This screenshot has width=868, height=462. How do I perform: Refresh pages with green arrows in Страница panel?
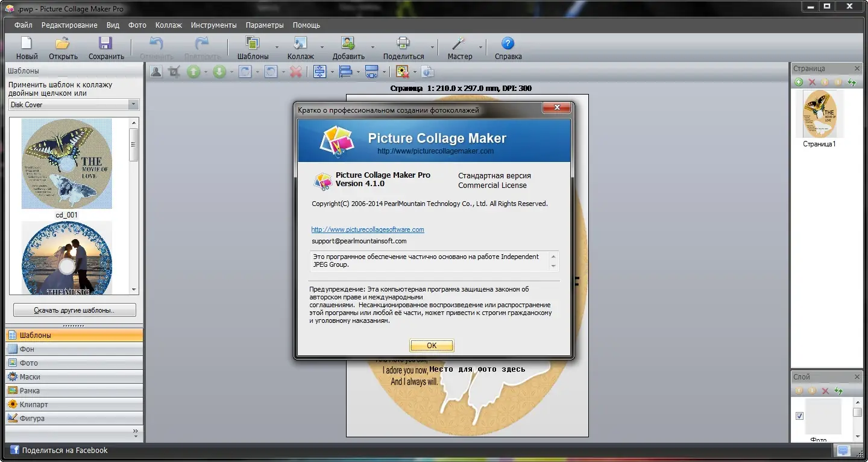click(852, 82)
